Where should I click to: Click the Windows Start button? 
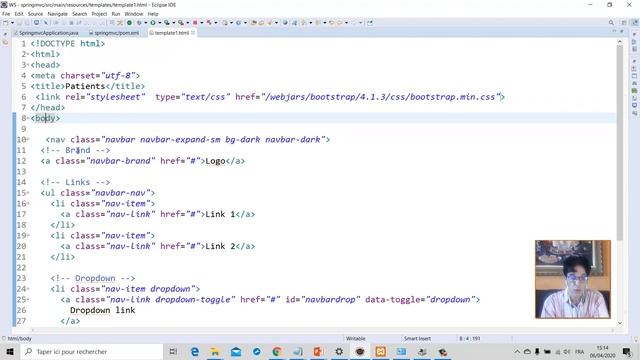coord(10,351)
